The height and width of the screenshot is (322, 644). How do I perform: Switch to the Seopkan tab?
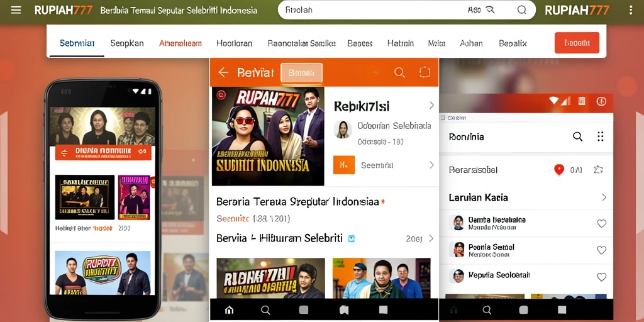click(x=127, y=43)
